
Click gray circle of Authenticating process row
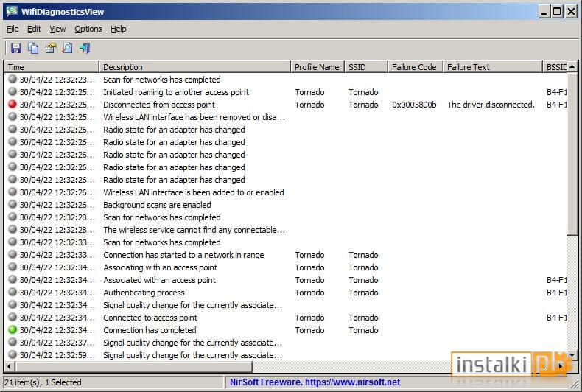[13, 292]
